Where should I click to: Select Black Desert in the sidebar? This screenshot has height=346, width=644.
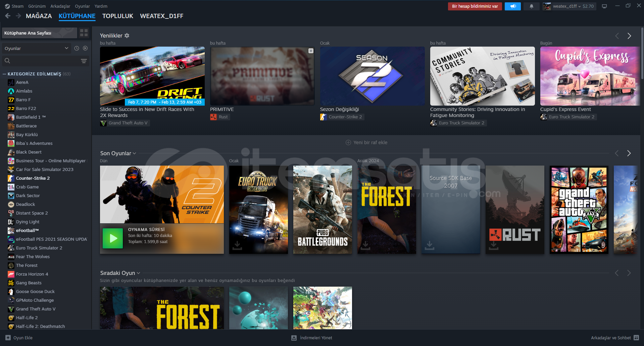pyautogui.click(x=29, y=152)
